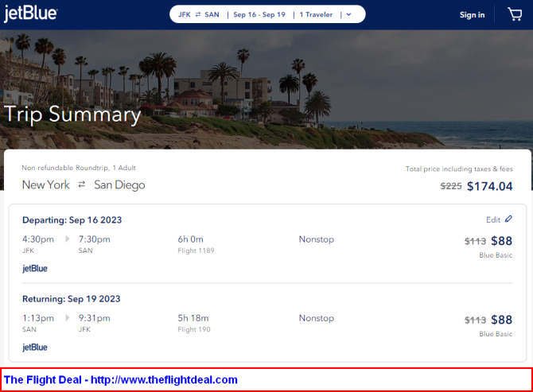This screenshot has width=533, height=392.
Task: Click Departing: Sep 16 2023 heading
Action: tap(72, 220)
